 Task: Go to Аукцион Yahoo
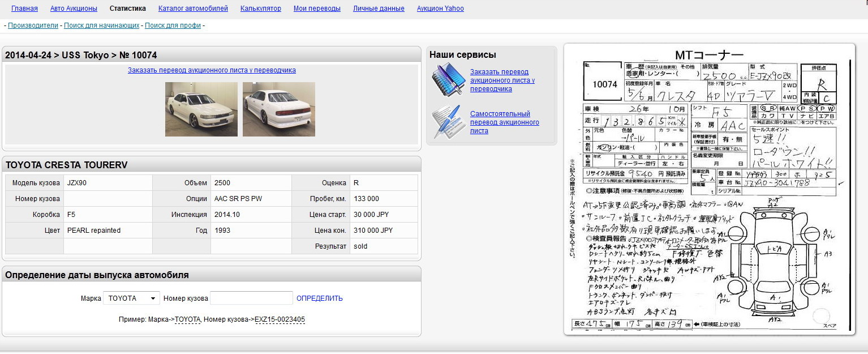(440, 8)
